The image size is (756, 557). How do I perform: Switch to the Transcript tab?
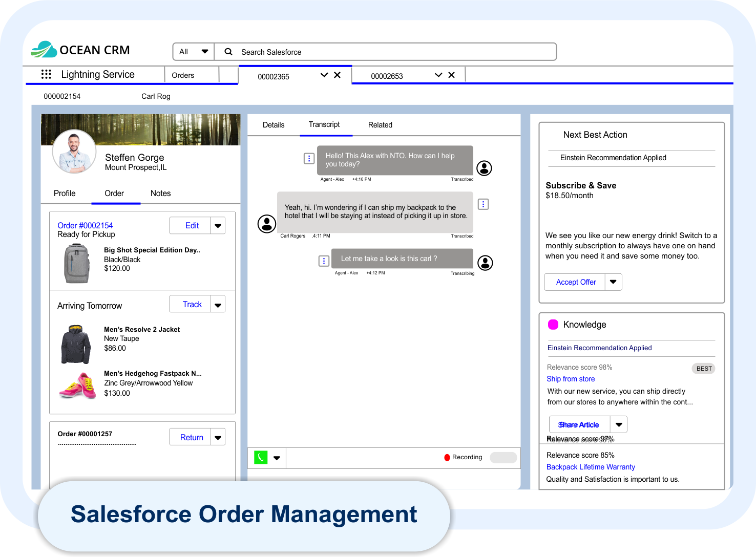tap(324, 124)
